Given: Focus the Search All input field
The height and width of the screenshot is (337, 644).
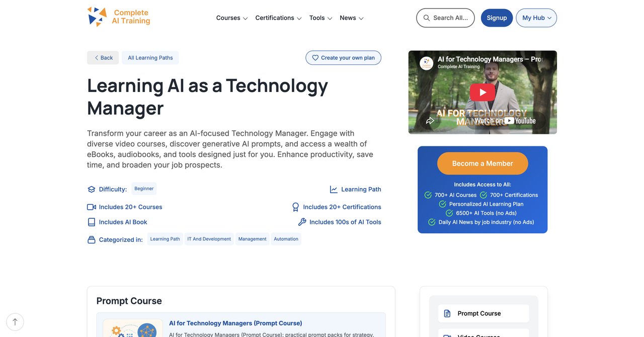Looking at the screenshot, I should pos(445,18).
